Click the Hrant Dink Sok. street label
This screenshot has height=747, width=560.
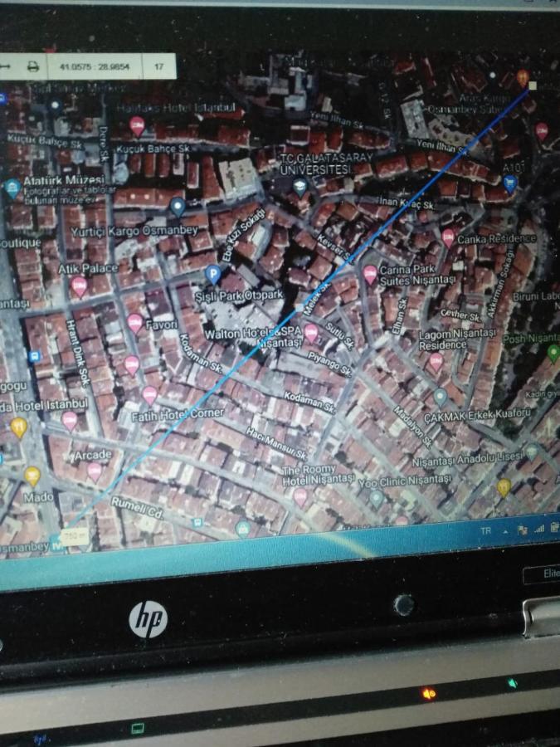78,353
